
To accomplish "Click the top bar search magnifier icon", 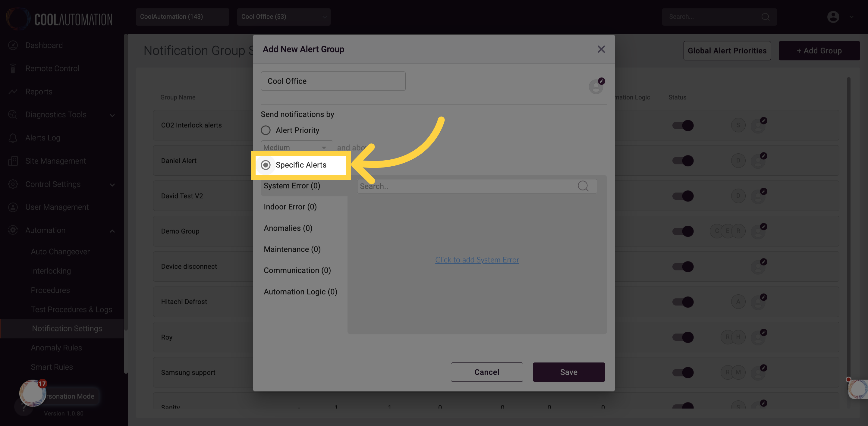I will click(x=765, y=17).
